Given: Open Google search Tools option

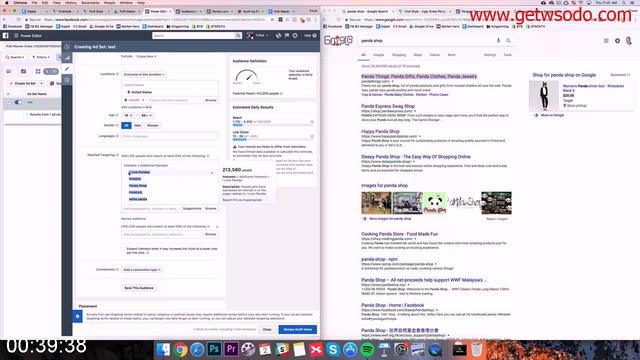Looking at the screenshot, I should 507,55.
